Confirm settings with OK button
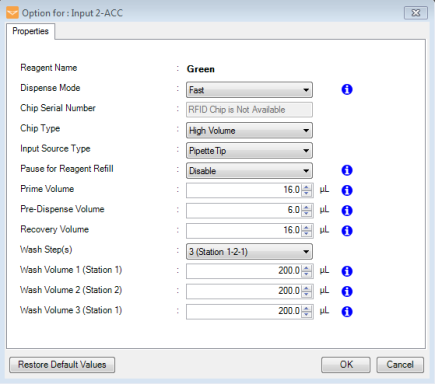The width and height of the screenshot is (435, 384). [x=346, y=365]
